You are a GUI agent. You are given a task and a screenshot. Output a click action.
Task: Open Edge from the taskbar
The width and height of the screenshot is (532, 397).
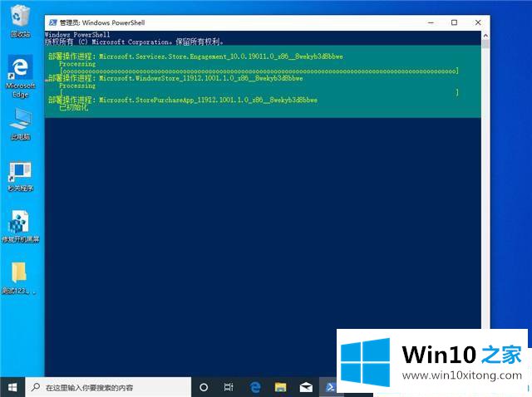[x=255, y=387]
